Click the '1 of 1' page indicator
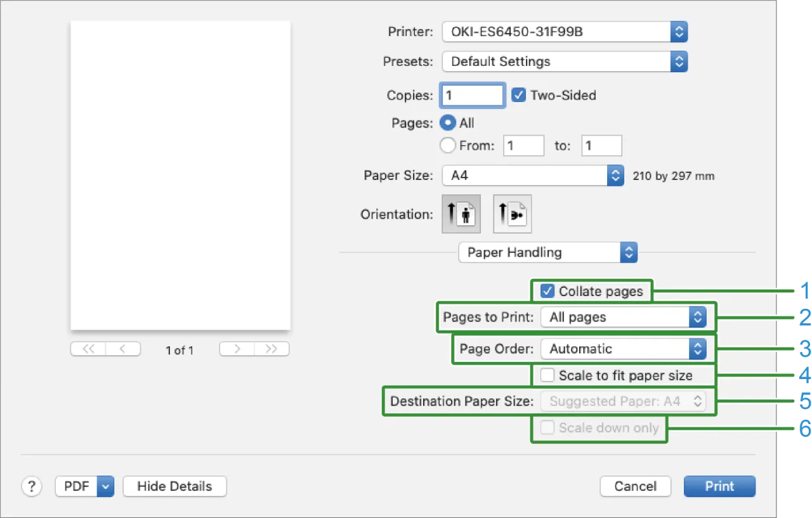812x518 pixels. click(x=180, y=350)
